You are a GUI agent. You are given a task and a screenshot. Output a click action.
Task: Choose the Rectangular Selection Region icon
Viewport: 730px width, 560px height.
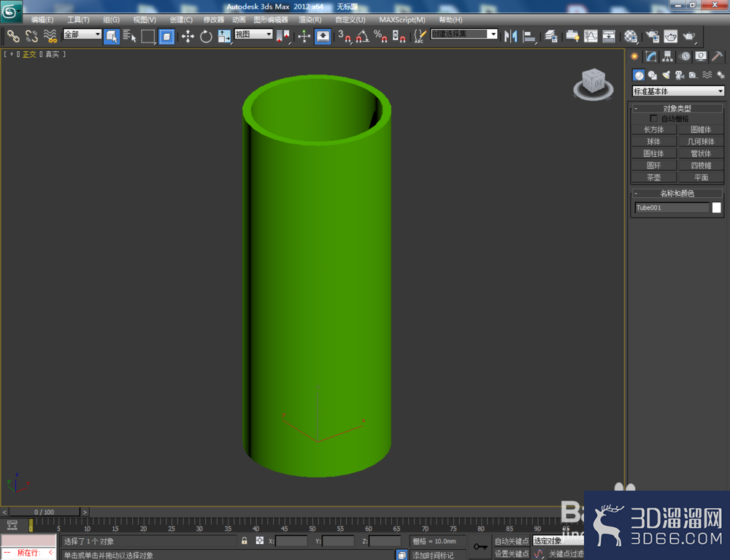(x=148, y=36)
